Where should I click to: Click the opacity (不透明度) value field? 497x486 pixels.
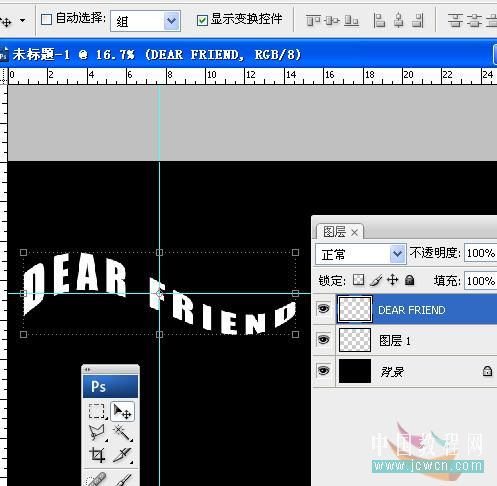click(480, 253)
